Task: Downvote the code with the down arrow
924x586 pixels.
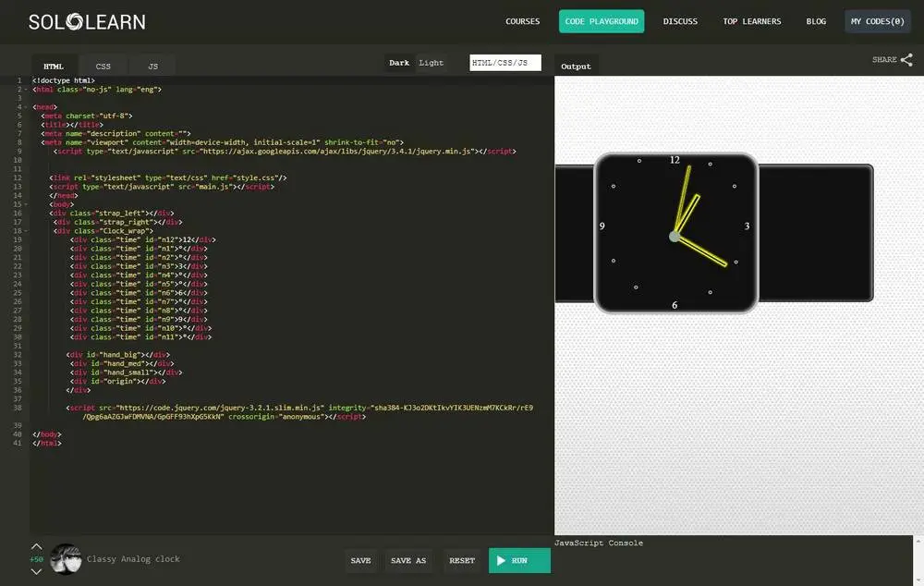Action: pos(36,571)
